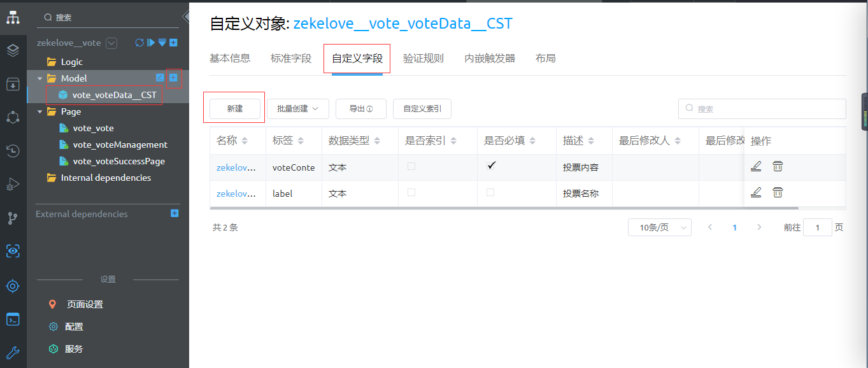Toggle required checkbox for voteConte row
The height and width of the screenshot is (368, 868).
(490, 166)
